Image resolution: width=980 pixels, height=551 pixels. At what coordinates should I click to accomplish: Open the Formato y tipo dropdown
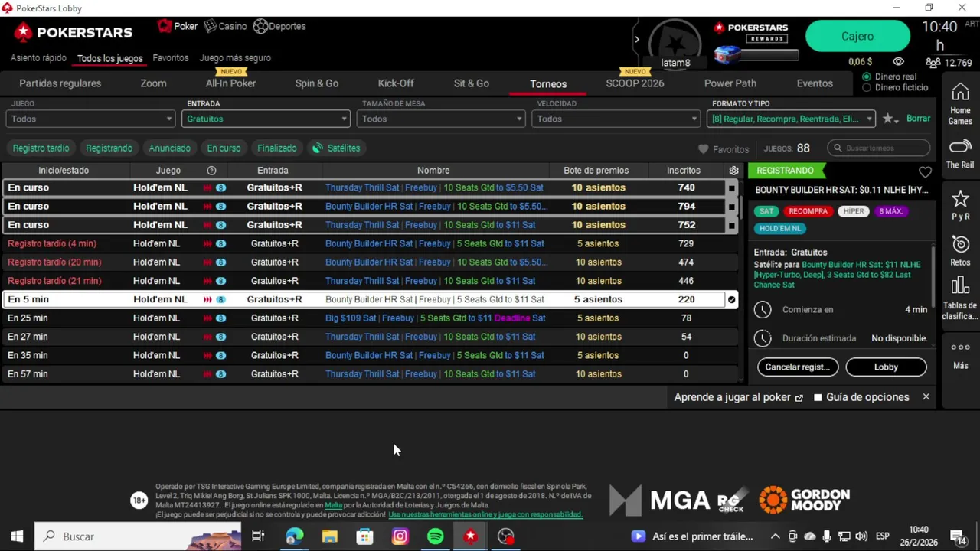click(x=791, y=119)
